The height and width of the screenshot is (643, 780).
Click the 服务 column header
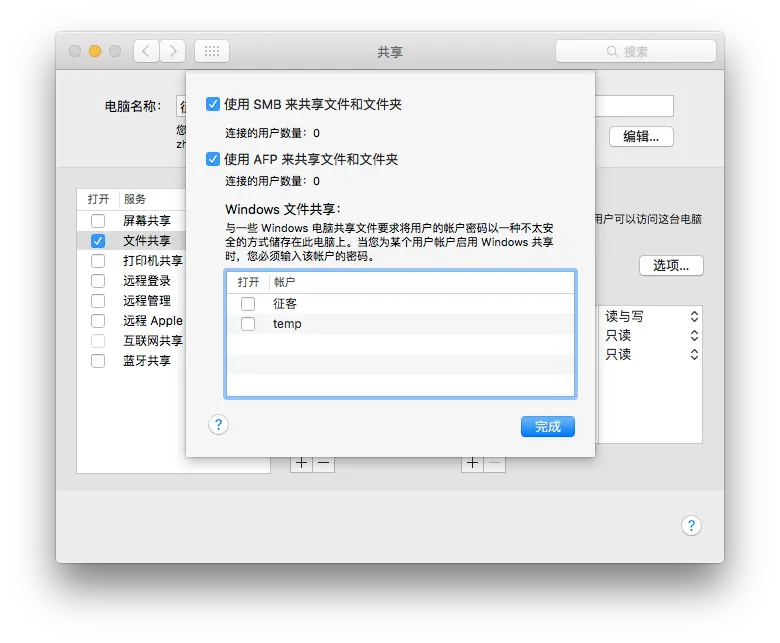[135, 199]
